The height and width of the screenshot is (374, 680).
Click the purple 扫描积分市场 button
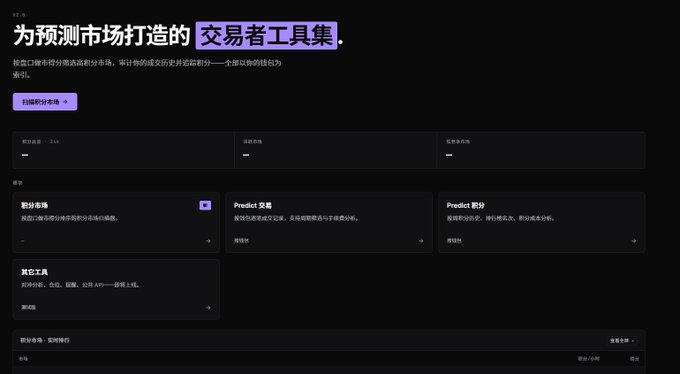click(45, 102)
